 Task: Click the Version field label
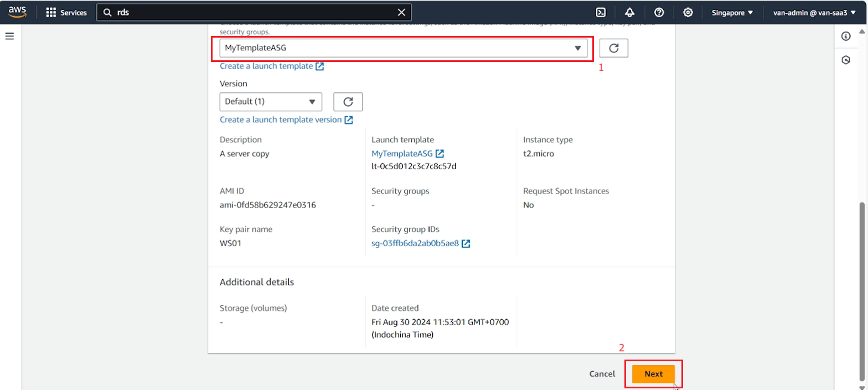point(234,84)
